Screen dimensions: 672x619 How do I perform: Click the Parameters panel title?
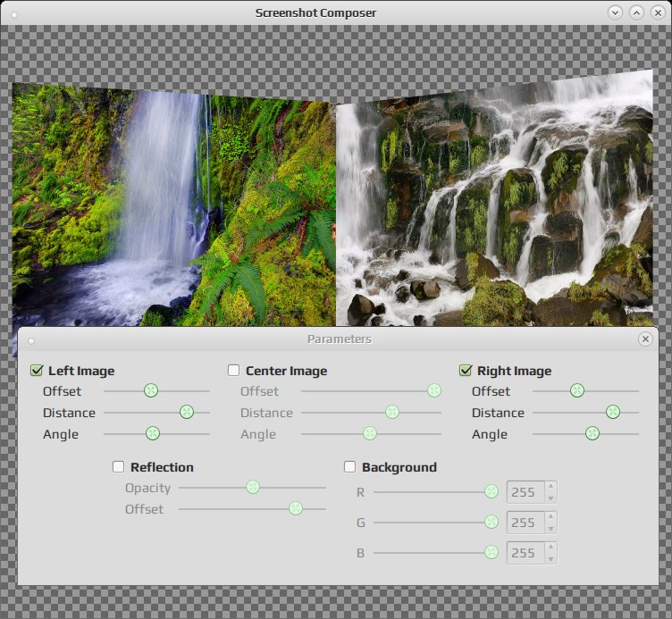coord(340,339)
